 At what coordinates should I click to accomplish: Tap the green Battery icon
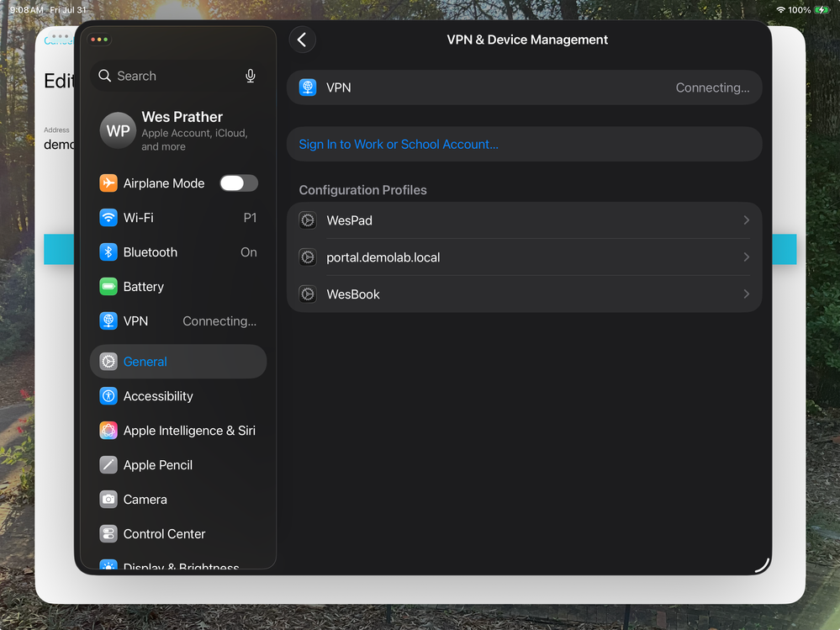tap(108, 287)
